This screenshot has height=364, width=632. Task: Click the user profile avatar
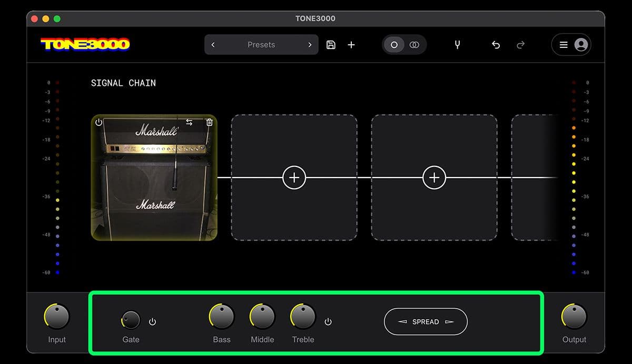click(581, 45)
